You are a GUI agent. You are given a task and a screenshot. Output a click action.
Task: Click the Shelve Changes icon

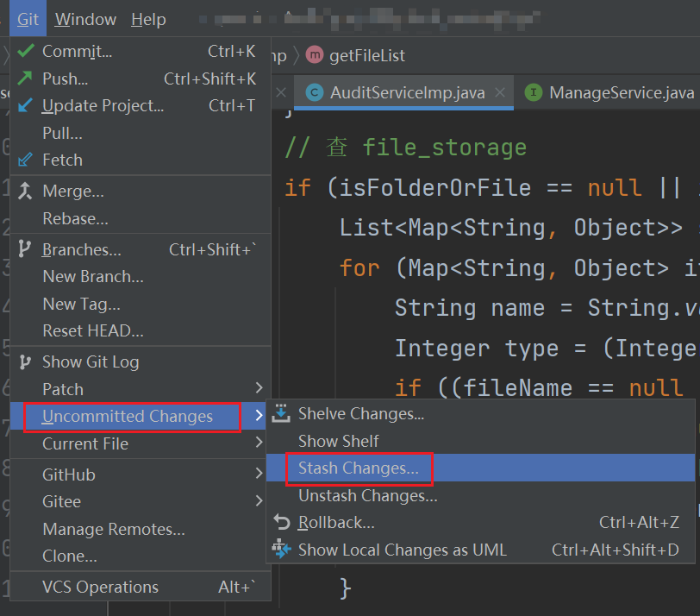point(280,413)
